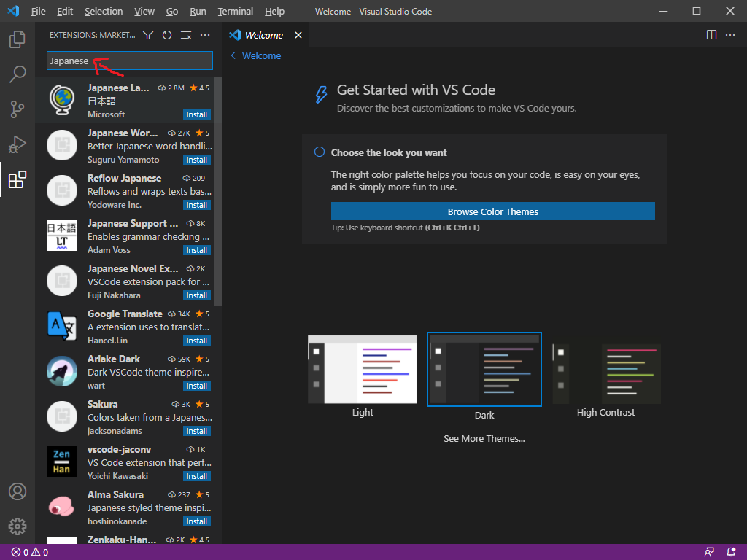
Task: Open See More Themes link
Action: (484, 438)
